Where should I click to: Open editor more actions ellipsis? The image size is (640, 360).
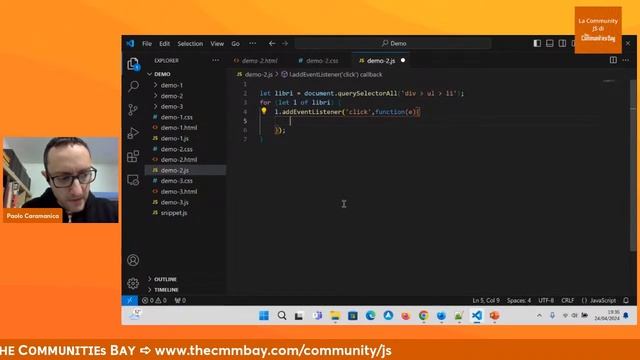(x=626, y=60)
